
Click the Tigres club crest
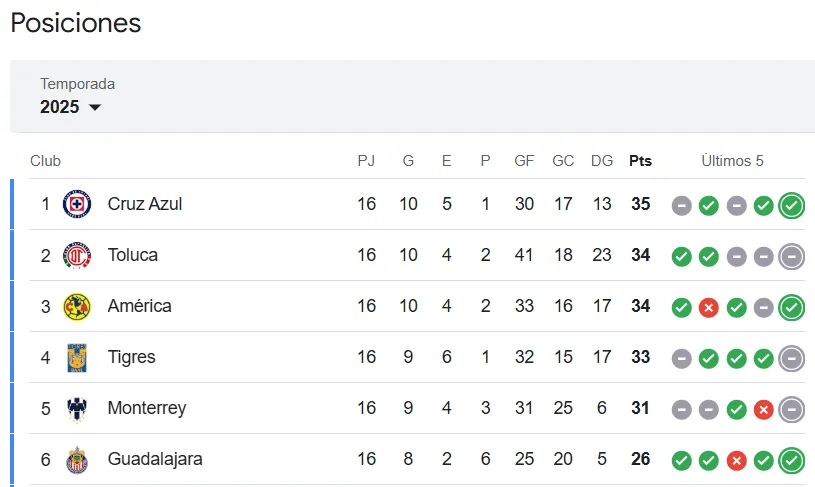coord(77,357)
